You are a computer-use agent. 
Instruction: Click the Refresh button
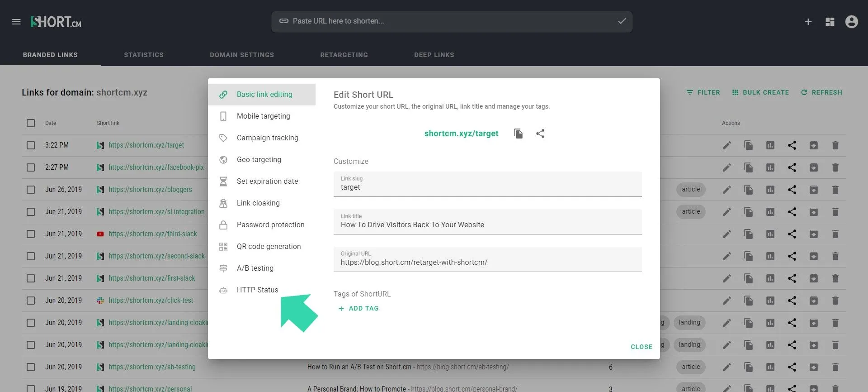pyautogui.click(x=821, y=92)
